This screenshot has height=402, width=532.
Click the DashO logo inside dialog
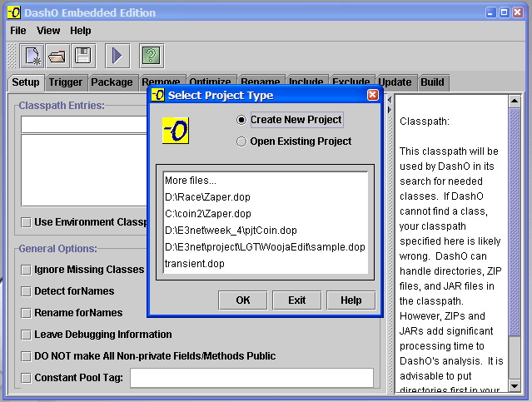[176, 131]
